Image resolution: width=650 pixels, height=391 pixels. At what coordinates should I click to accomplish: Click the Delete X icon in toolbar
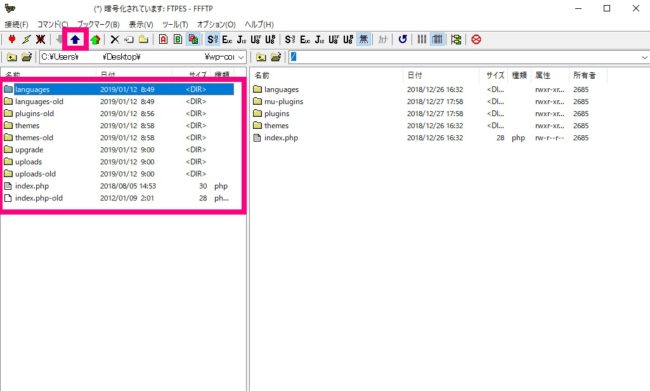pyautogui.click(x=114, y=40)
